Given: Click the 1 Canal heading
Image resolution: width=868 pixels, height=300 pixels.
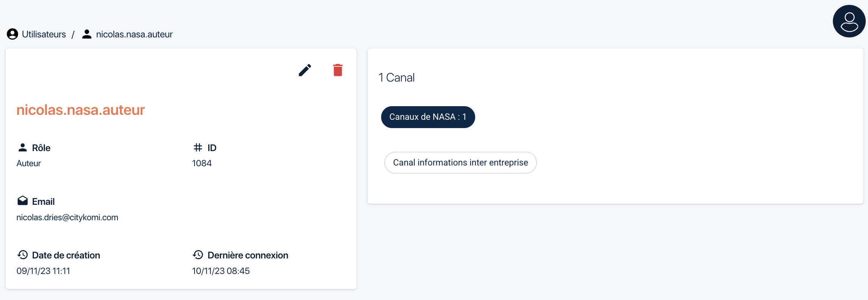Looking at the screenshot, I should point(397,78).
